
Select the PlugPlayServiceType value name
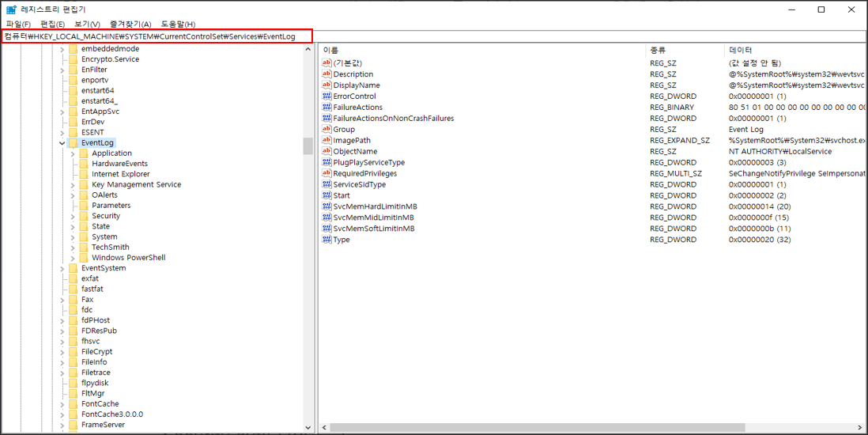[x=368, y=162]
